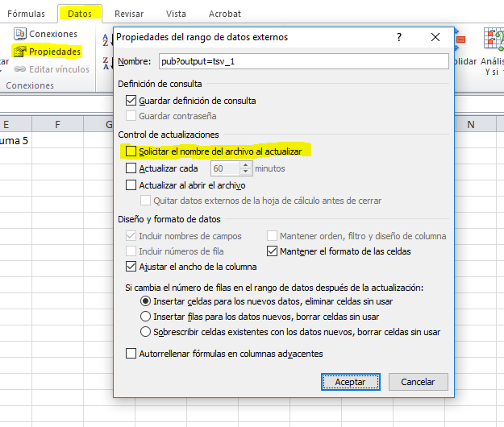Enable the Actualizar cada checkbox

[x=131, y=168]
